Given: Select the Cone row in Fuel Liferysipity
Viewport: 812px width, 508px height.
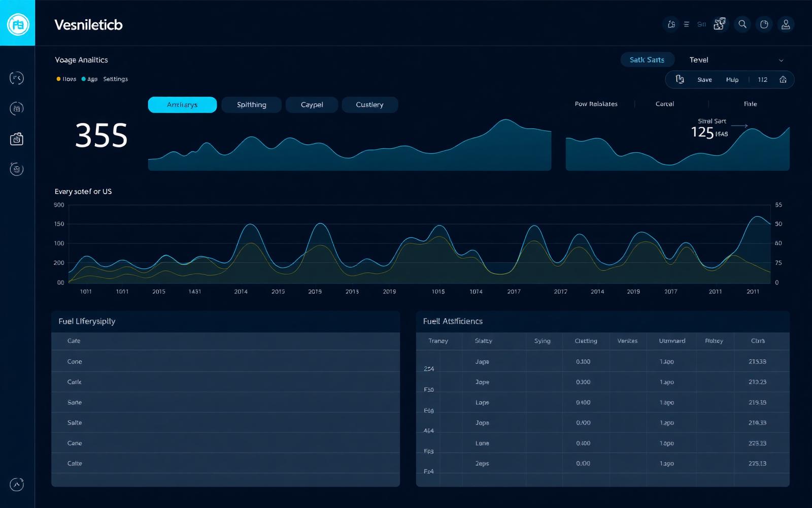Looking at the screenshot, I should point(225,361).
